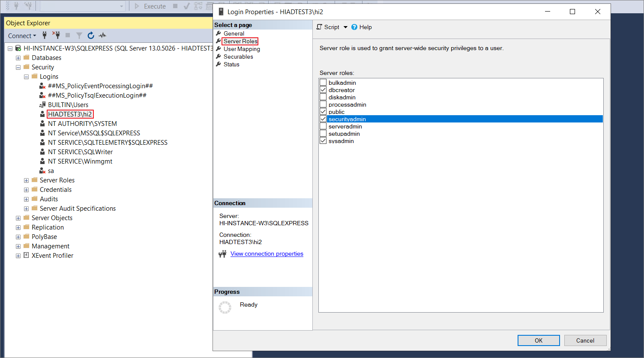This screenshot has height=358, width=644.
Task: Uncheck the dbcreator role
Action: click(x=323, y=90)
